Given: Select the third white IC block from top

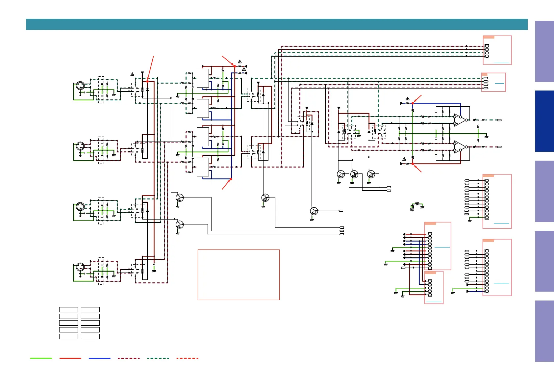Looking at the screenshot, I should (203, 137).
